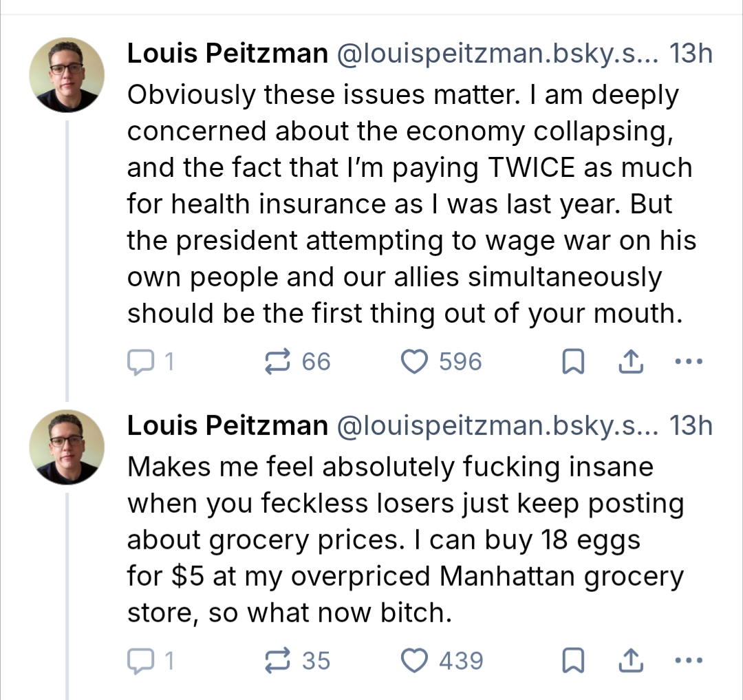Screen dimensions: 743x700
Task: Reply to the health insurance post
Action: pyautogui.click(x=141, y=362)
